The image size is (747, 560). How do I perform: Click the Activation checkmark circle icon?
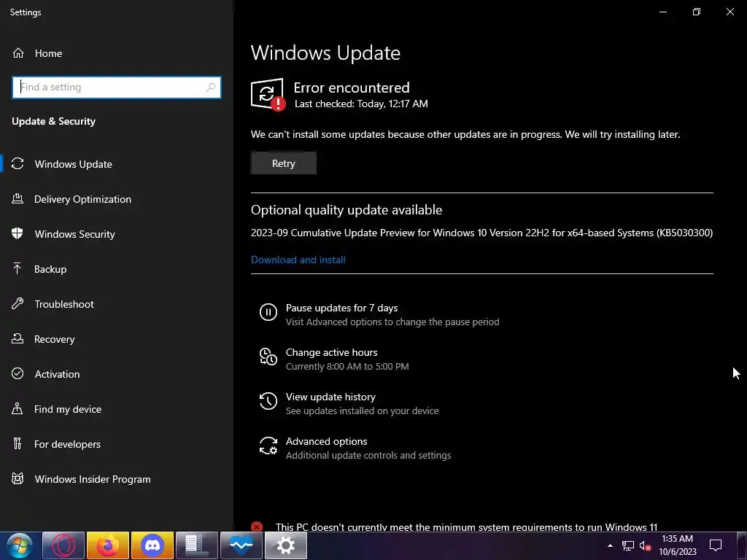tap(18, 374)
